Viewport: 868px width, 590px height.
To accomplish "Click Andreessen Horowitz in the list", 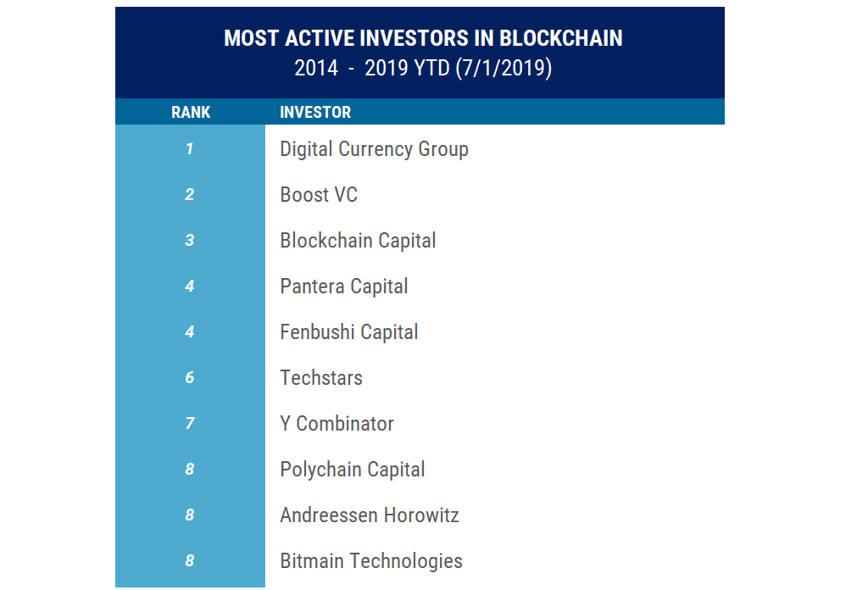I will [370, 515].
